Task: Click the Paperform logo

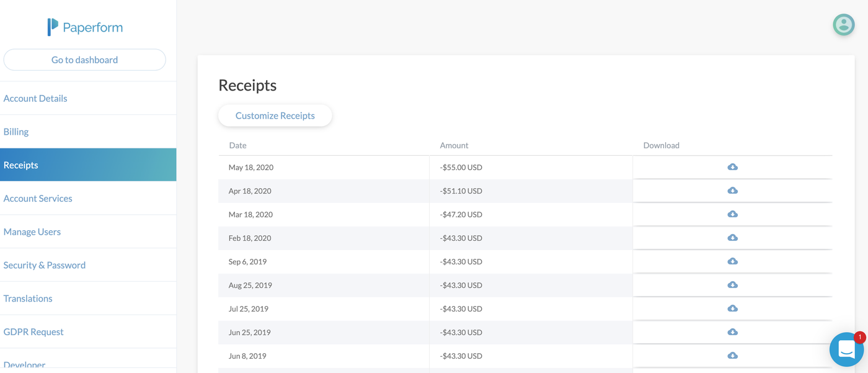Action: tap(85, 27)
